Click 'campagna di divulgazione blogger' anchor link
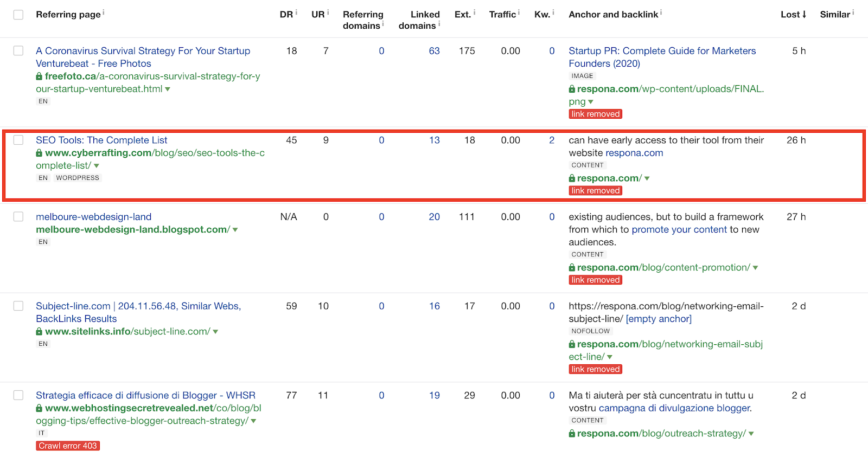Screen dimensions: 868x457 click(x=674, y=408)
